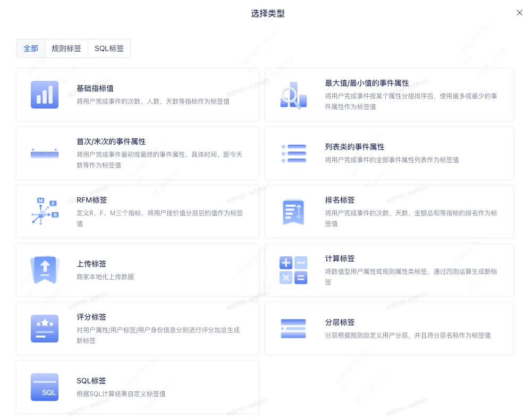Click description 商家本地化上传数据
This screenshot has height=419, width=532.
pyautogui.click(x=105, y=276)
